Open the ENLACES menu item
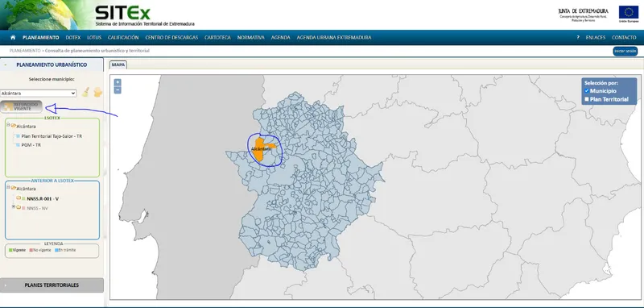This screenshot has height=308, width=644. [596, 37]
